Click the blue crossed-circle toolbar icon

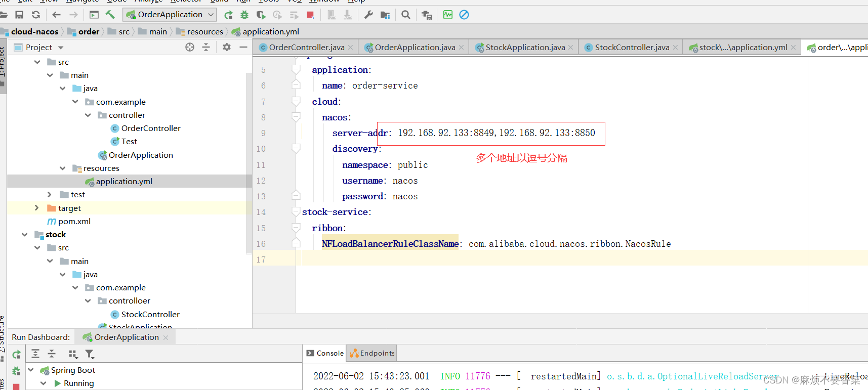pyautogui.click(x=464, y=15)
